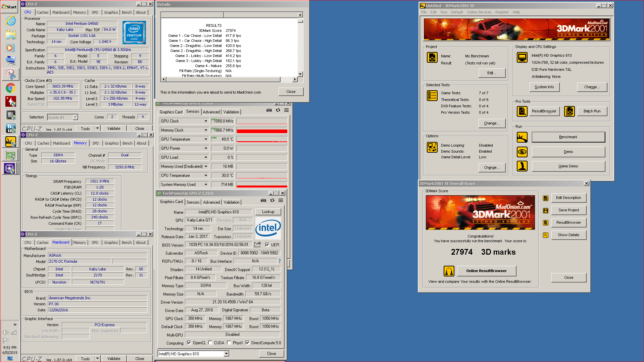644x362 pixels.
Task: Launch Windows Media Player from taskbar
Action: pyautogui.click(x=11, y=48)
